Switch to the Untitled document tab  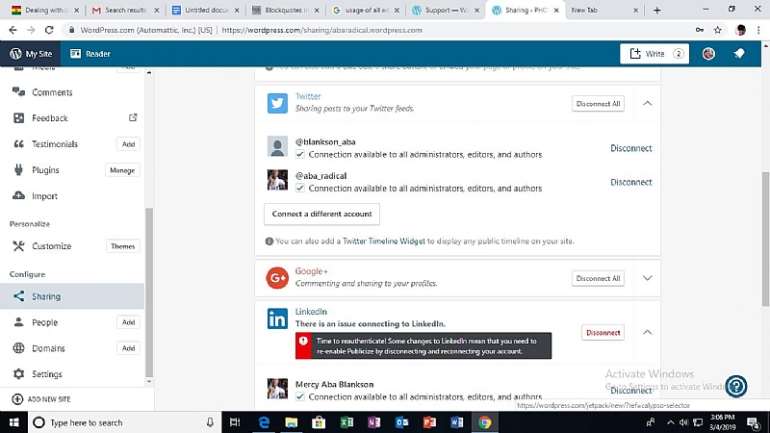click(205, 10)
